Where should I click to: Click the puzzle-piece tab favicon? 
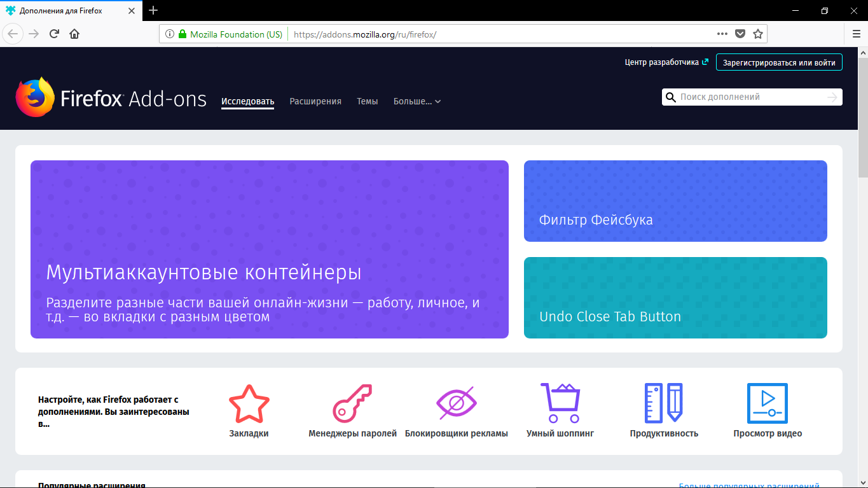tap(11, 11)
